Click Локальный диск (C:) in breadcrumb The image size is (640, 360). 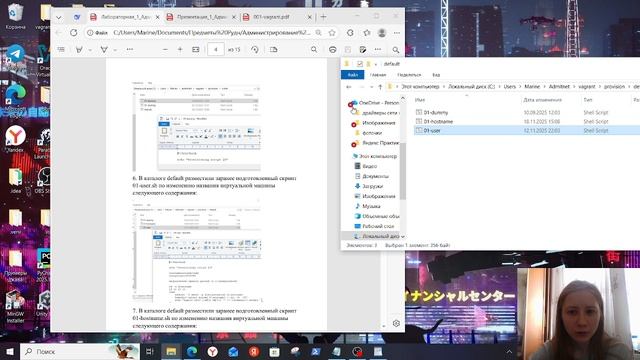coord(471,87)
